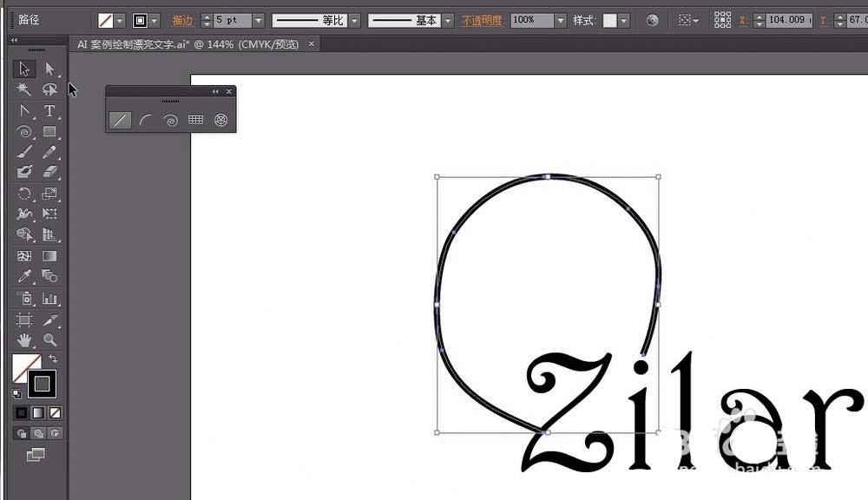This screenshot has height=500, width=868.
Task: Open the fill color dropdown in the control bar
Action: (x=120, y=21)
